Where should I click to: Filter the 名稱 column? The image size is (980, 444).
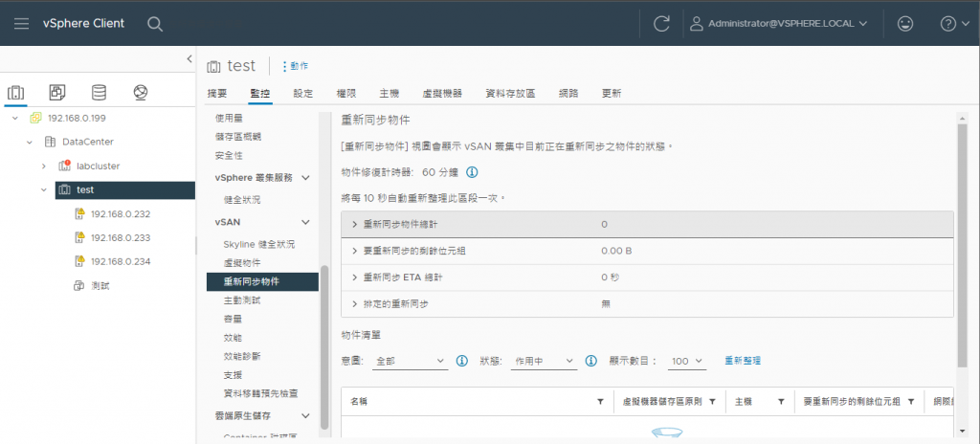[601, 402]
